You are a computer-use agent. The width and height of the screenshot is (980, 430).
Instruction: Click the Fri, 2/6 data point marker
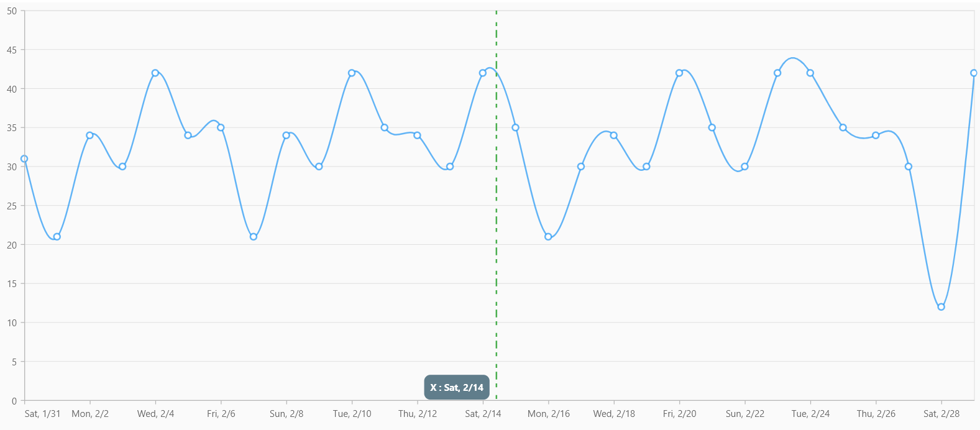coord(221,127)
